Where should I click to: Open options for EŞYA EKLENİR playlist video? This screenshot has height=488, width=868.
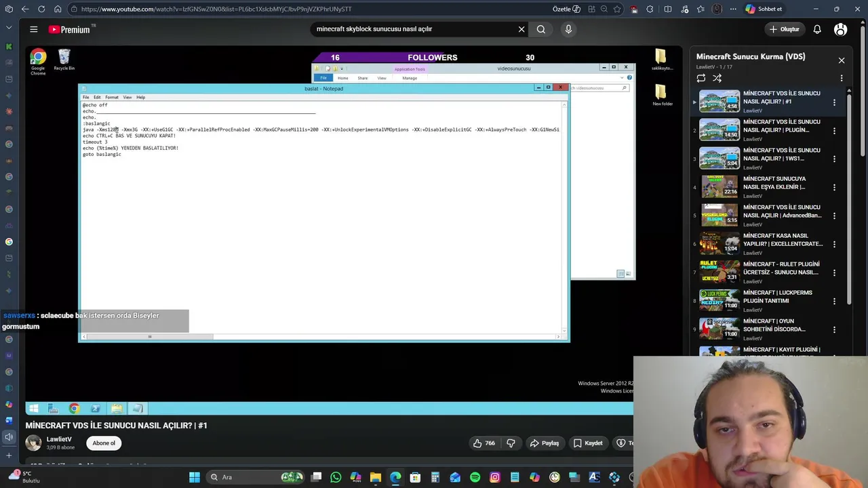pyautogui.click(x=834, y=188)
